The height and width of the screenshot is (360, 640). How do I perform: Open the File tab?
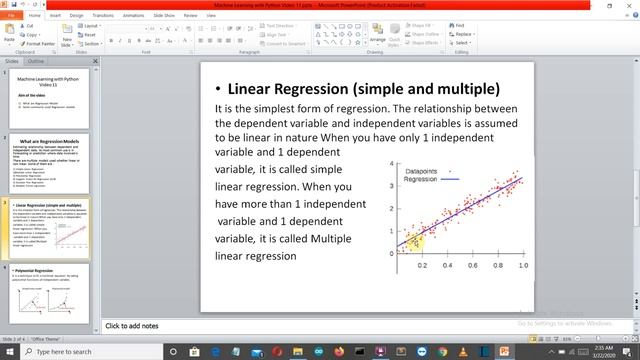pyautogui.click(x=12, y=16)
